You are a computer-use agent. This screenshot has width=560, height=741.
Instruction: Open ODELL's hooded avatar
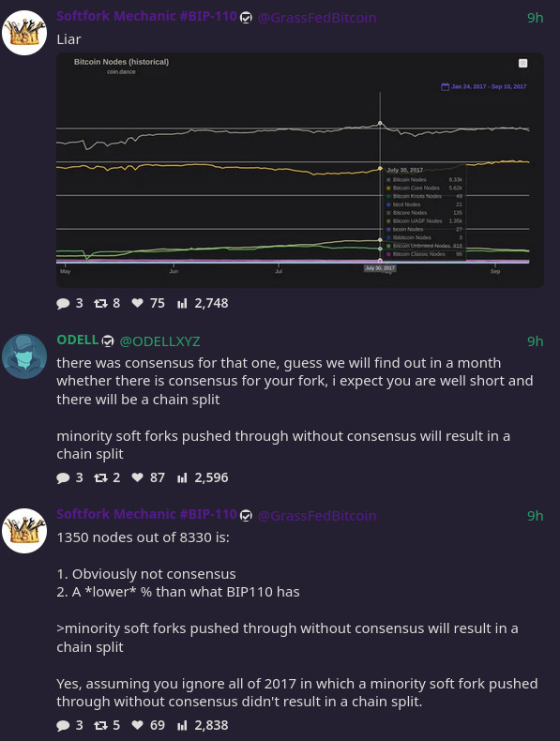tap(24, 356)
